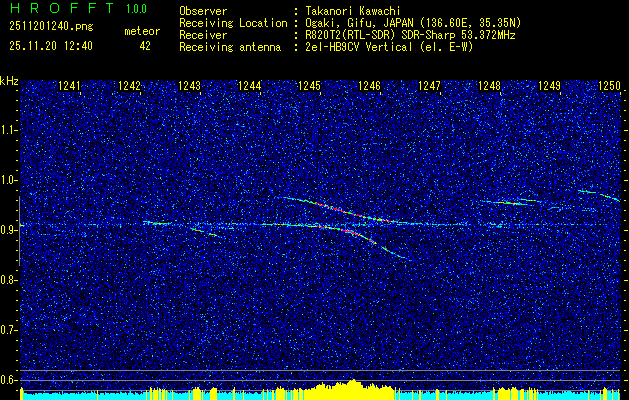Click the 1250 time marker
The height and width of the screenshot is (400, 629).
tap(609, 86)
